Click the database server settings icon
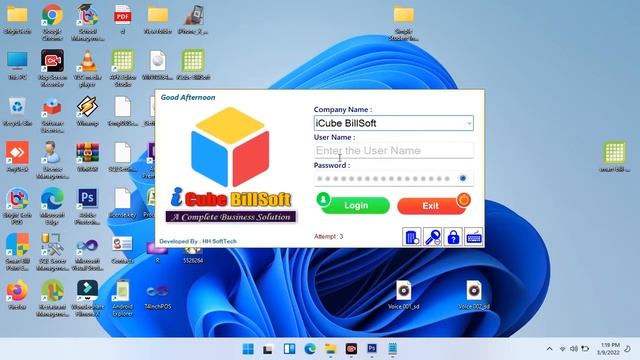This screenshot has width=640, height=360. [411, 237]
